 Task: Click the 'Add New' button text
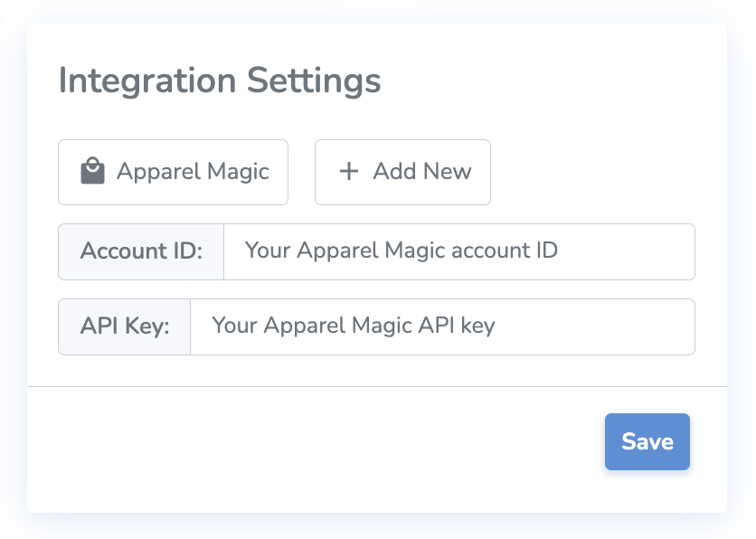[x=422, y=172]
